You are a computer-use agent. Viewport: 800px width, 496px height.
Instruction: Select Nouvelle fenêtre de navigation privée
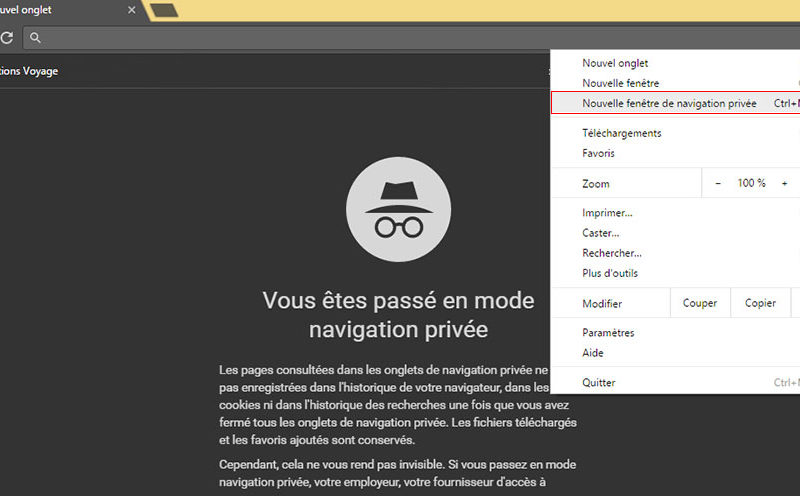[669, 103]
